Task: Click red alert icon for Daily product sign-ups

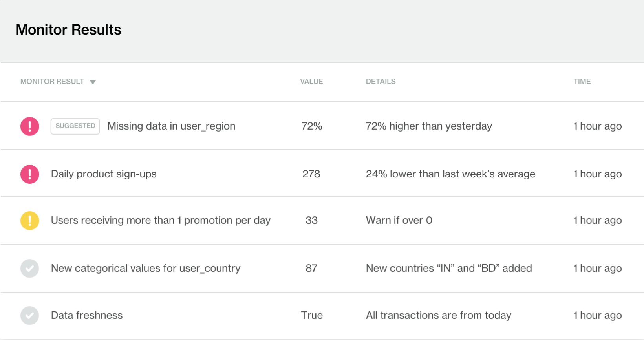Action: point(30,174)
